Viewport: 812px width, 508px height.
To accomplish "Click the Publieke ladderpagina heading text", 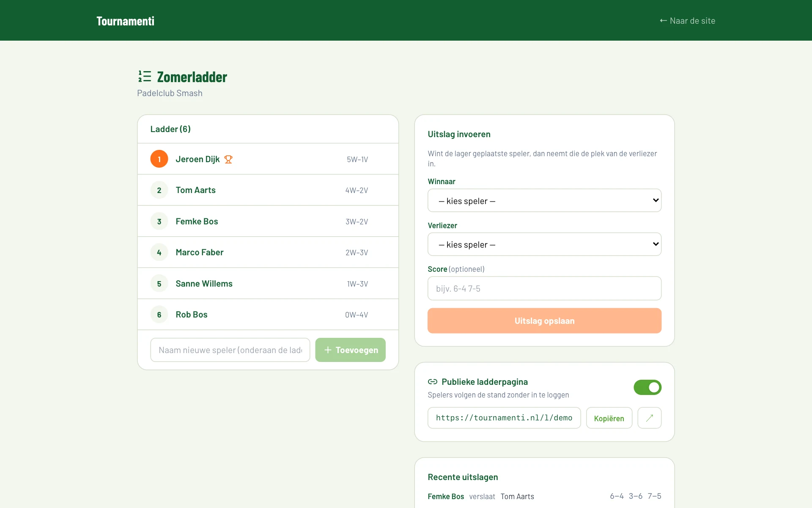I will (485, 382).
